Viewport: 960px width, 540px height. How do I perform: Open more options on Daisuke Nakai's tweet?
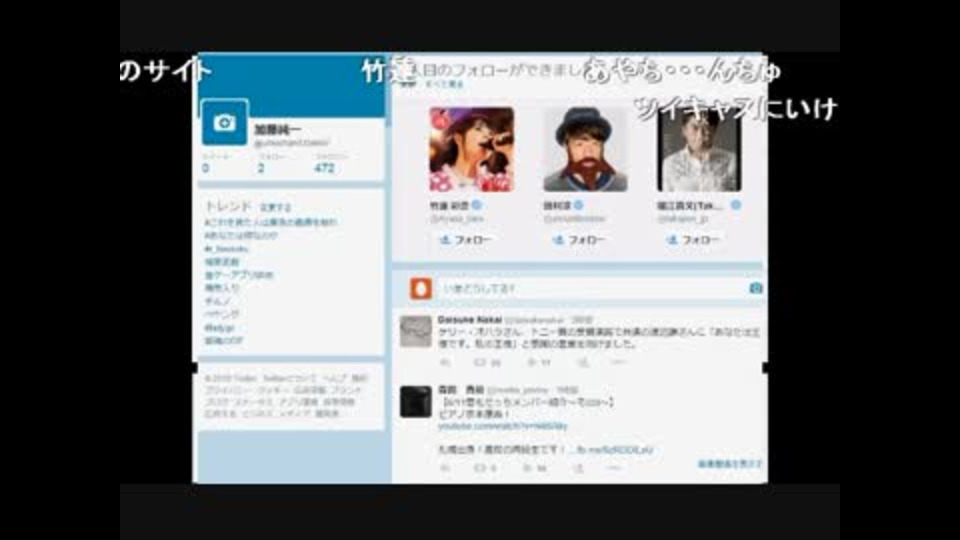[x=620, y=362]
